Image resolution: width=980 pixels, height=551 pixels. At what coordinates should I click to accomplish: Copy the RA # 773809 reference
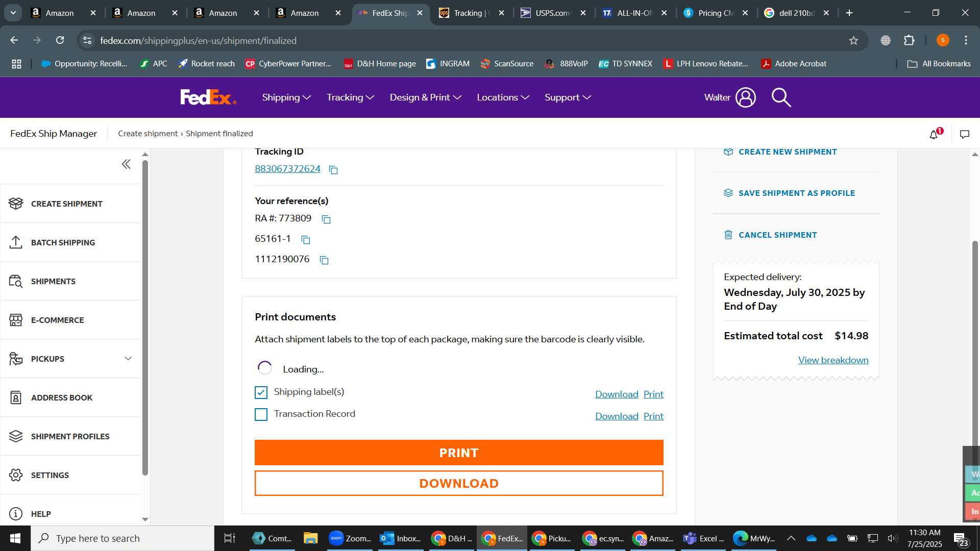pos(326,219)
